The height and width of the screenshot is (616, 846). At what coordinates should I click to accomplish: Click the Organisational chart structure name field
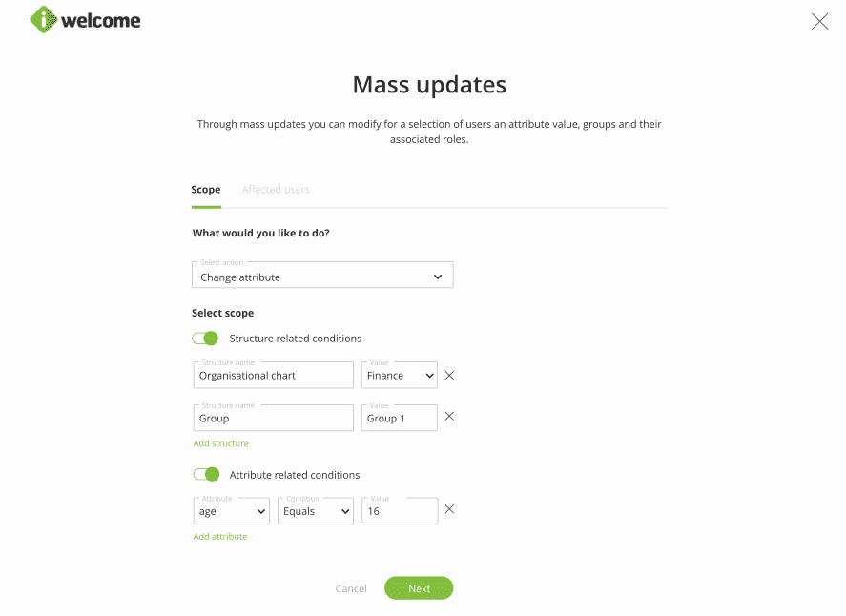click(x=274, y=376)
